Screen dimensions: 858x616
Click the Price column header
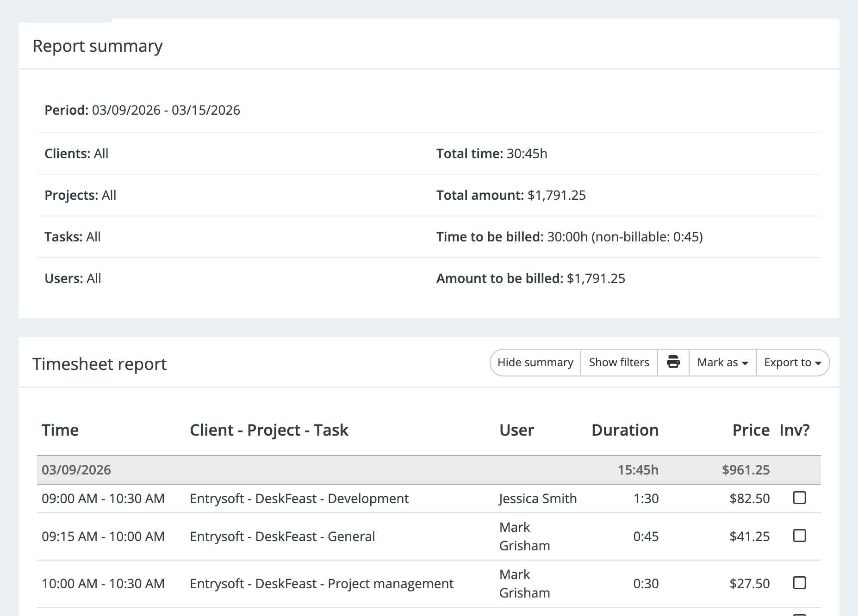(x=751, y=430)
